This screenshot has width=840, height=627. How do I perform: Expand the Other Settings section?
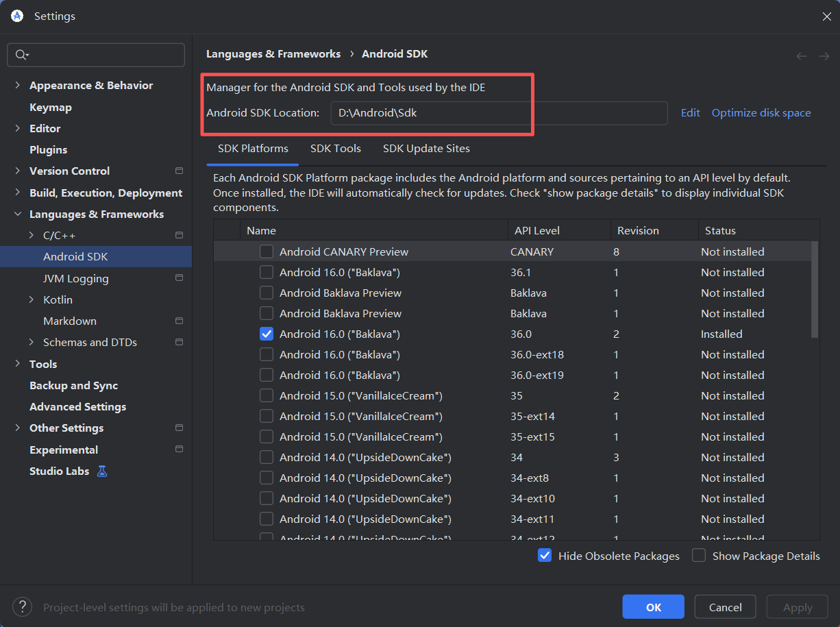click(x=18, y=428)
